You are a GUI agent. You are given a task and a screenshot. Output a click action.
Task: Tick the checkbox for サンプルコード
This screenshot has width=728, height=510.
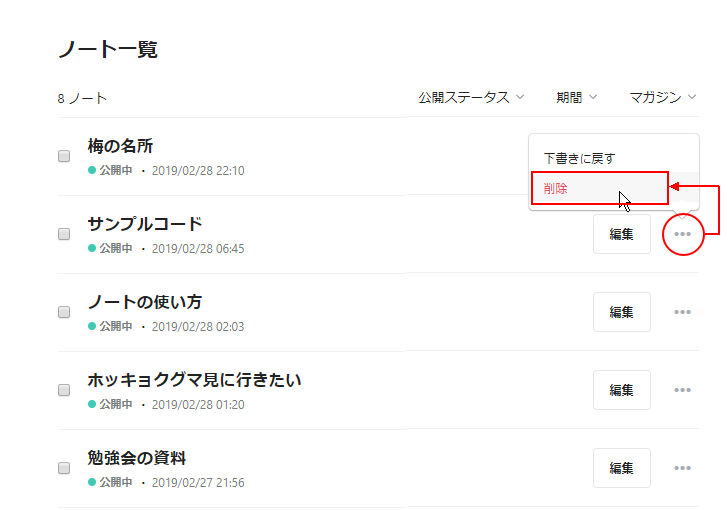tap(64, 234)
